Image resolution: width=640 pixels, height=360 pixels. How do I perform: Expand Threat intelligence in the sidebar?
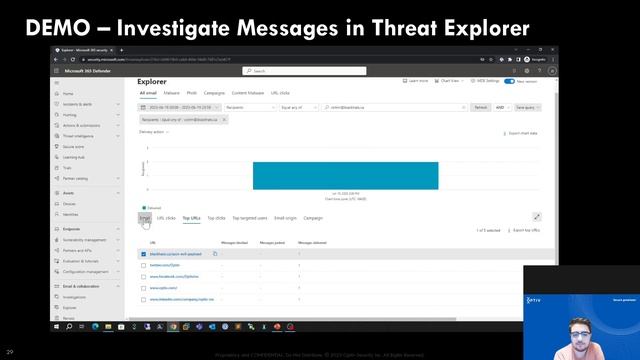[118, 136]
